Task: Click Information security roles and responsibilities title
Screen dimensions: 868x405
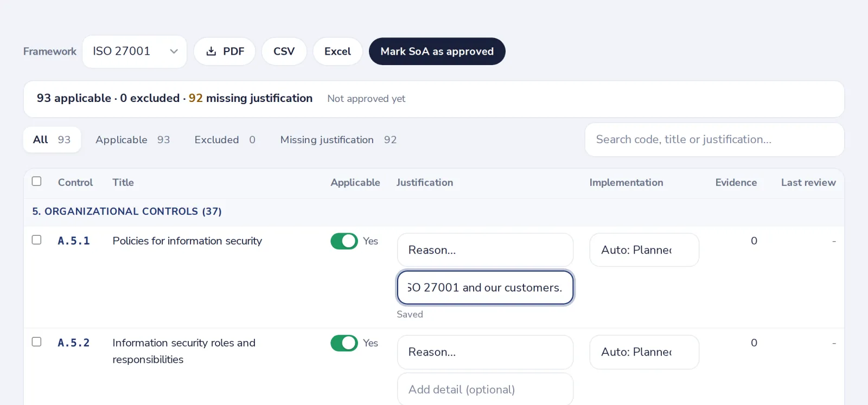Action: coord(184,351)
